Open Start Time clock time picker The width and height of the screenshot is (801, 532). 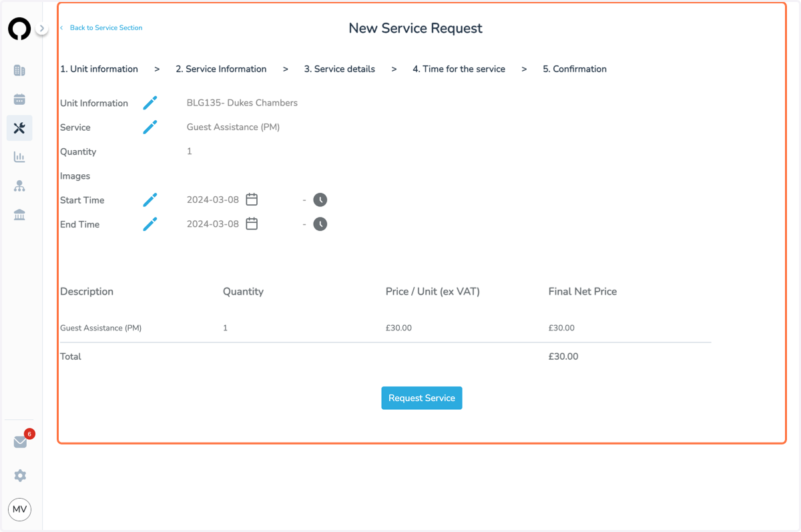point(320,200)
